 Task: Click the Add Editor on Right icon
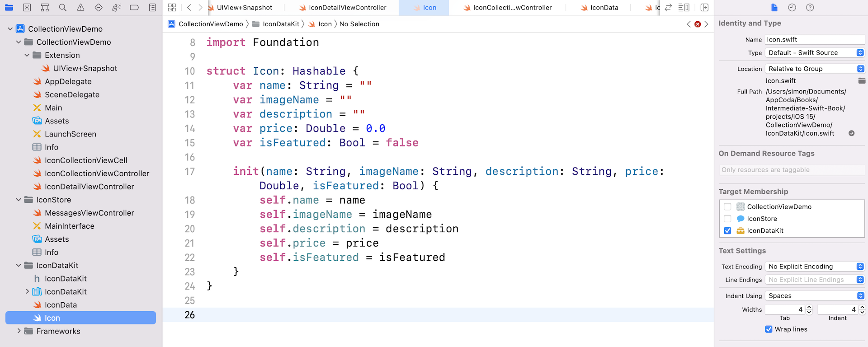(x=704, y=8)
